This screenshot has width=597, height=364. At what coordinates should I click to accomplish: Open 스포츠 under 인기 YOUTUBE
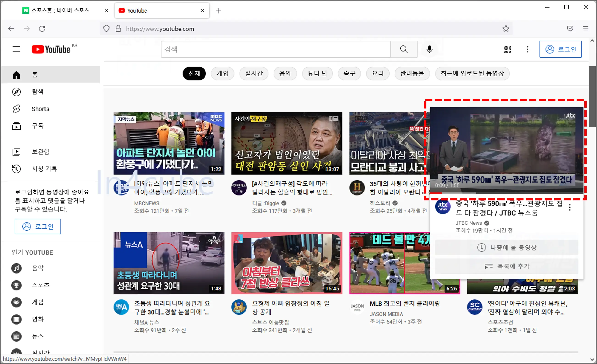coord(50,285)
